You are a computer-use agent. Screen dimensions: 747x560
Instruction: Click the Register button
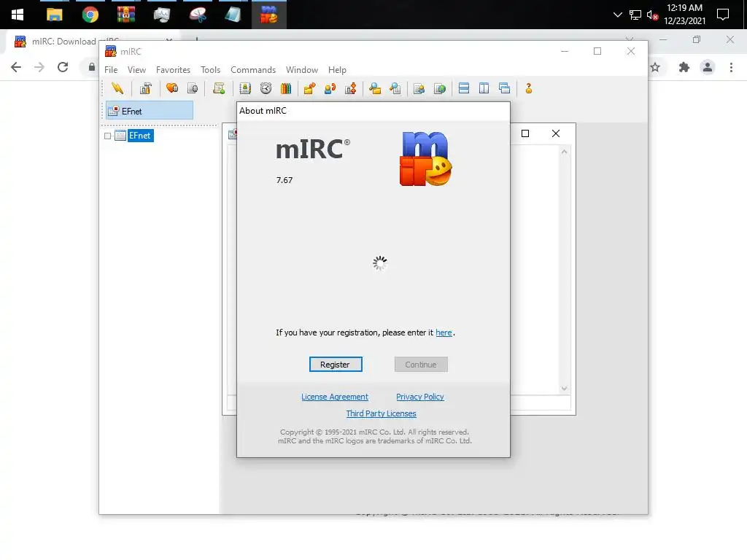pos(336,365)
